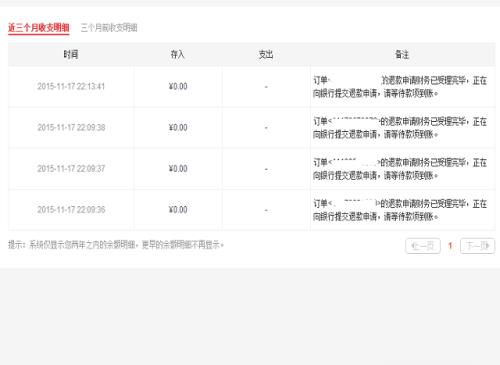Click the 备注 column header

[402, 54]
